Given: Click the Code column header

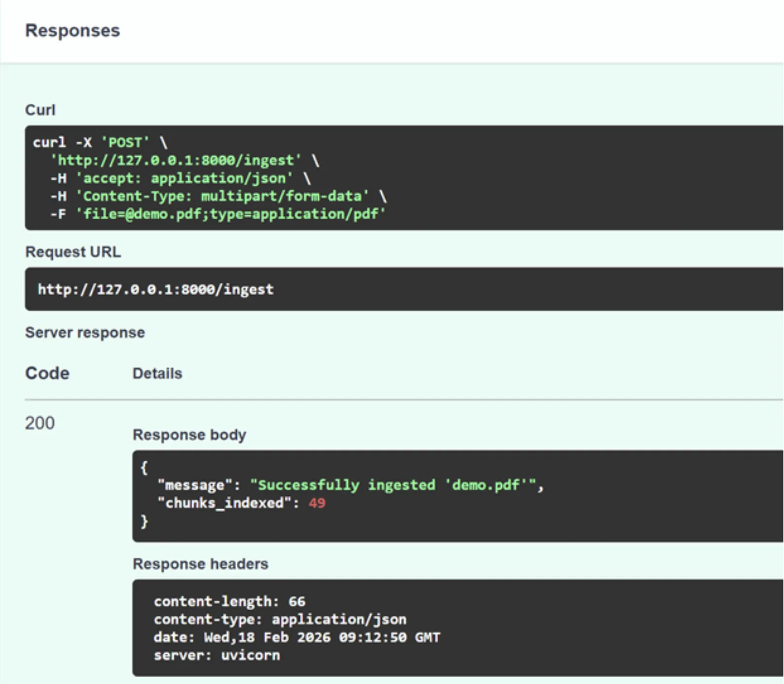Looking at the screenshot, I should point(47,374).
